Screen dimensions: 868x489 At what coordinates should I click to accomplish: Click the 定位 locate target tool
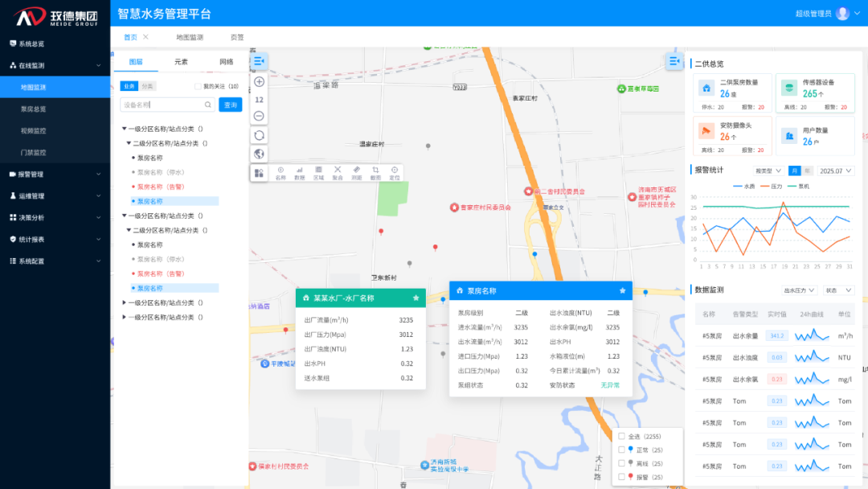[395, 172]
